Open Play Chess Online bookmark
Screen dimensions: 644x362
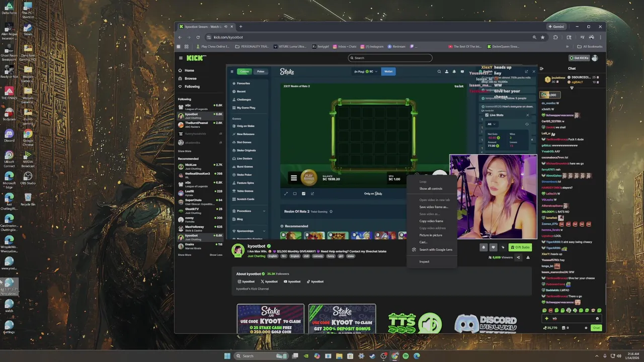[x=213, y=46]
